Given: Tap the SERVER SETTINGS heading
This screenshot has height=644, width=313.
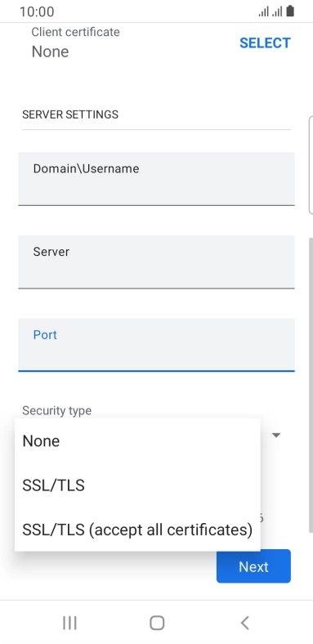Looking at the screenshot, I should click(x=70, y=114).
